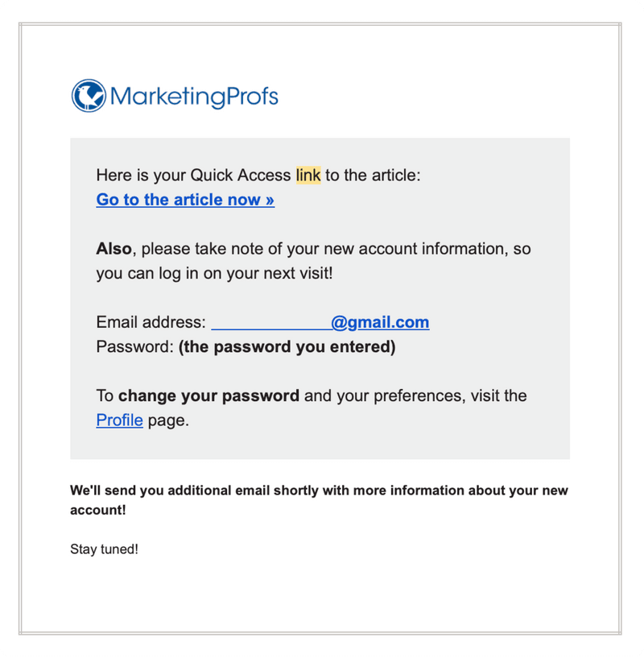Click the bold word "Also"
This screenshot has width=644, height=658.
click(x=114, y=249)
